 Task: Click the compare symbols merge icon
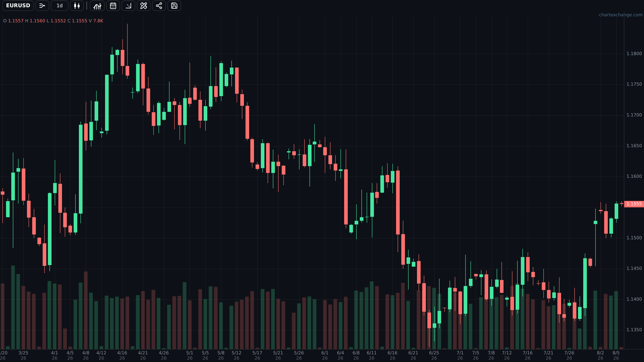point(42,5)
